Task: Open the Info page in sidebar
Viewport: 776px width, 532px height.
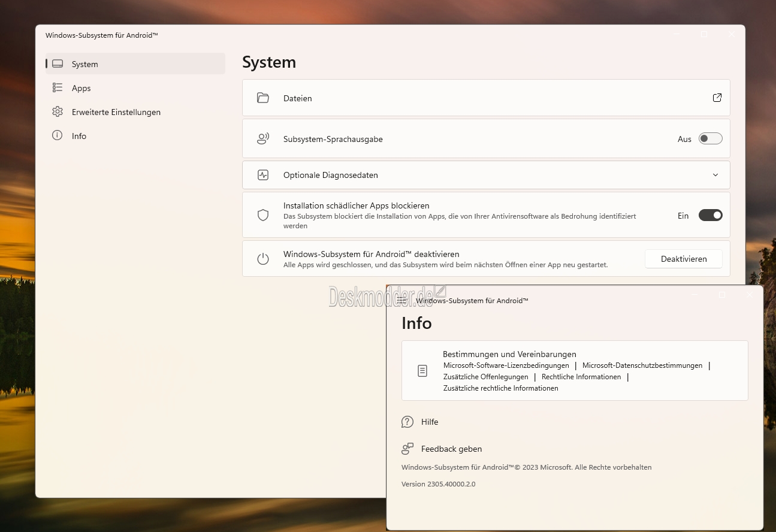Action: pyautogui.click(x=135, y=136)
